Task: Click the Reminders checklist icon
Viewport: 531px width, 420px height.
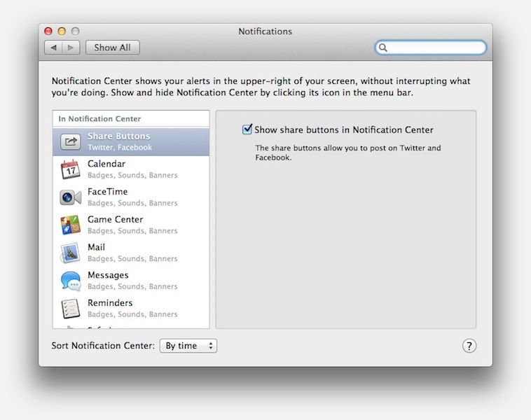Action: tap(71, 308)
